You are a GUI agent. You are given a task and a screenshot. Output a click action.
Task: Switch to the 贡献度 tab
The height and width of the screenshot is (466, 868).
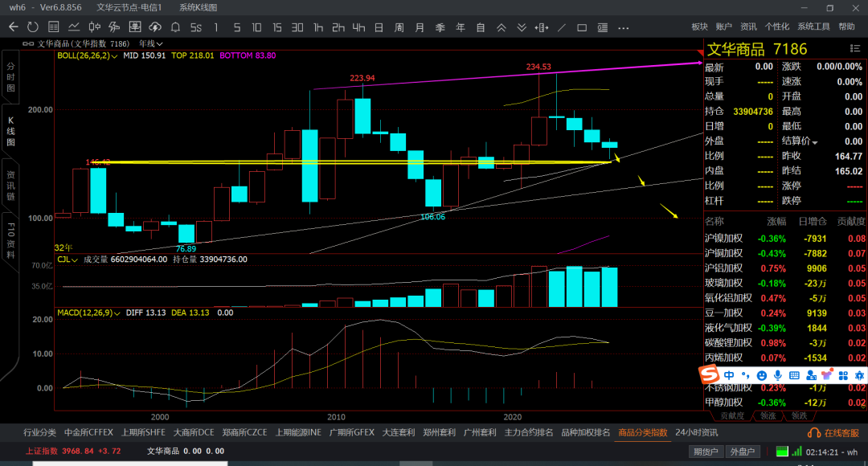pyautogui.click(x=732, y=415)
